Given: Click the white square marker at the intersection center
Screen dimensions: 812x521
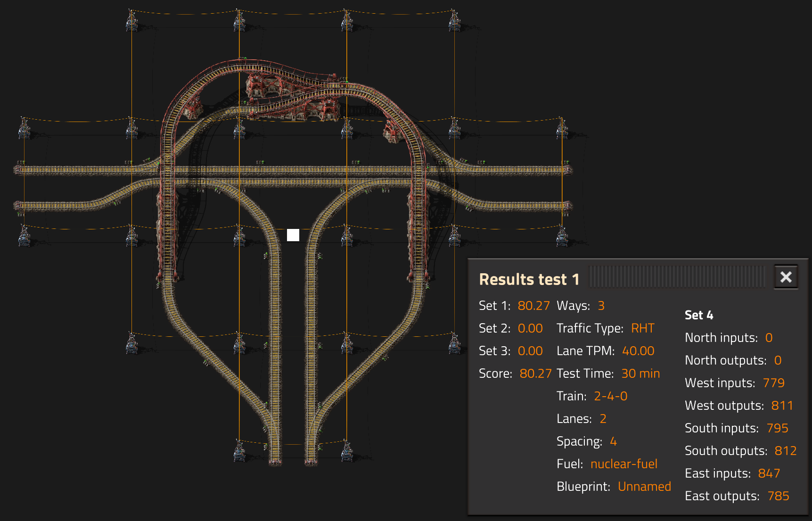Looking at the screenshot, I should point(293,235).
